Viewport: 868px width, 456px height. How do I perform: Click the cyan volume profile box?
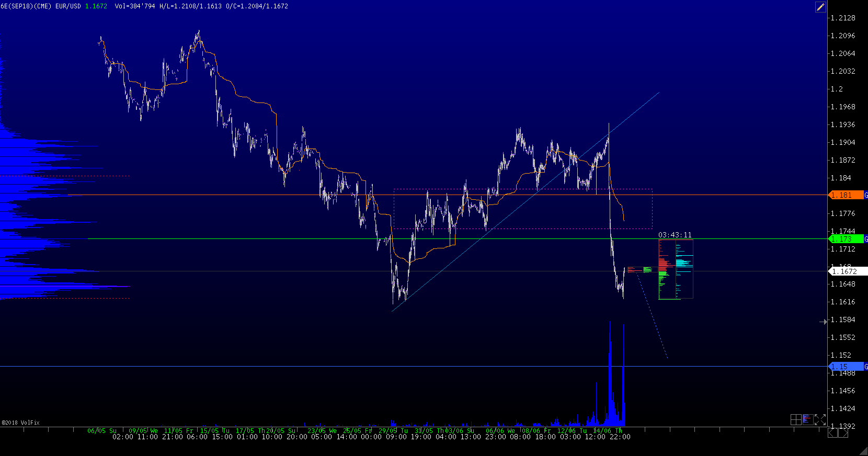684,269
